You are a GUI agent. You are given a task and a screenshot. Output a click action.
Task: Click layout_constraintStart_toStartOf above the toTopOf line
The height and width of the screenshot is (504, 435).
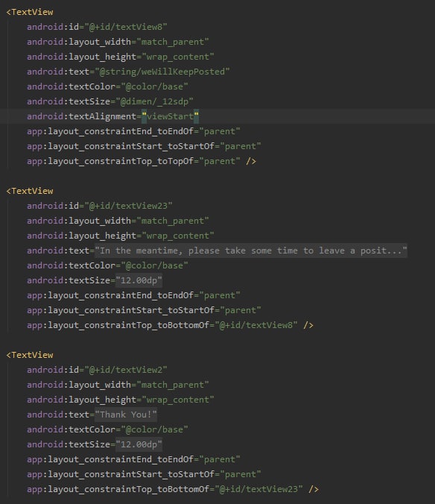[x=121, y=146]
